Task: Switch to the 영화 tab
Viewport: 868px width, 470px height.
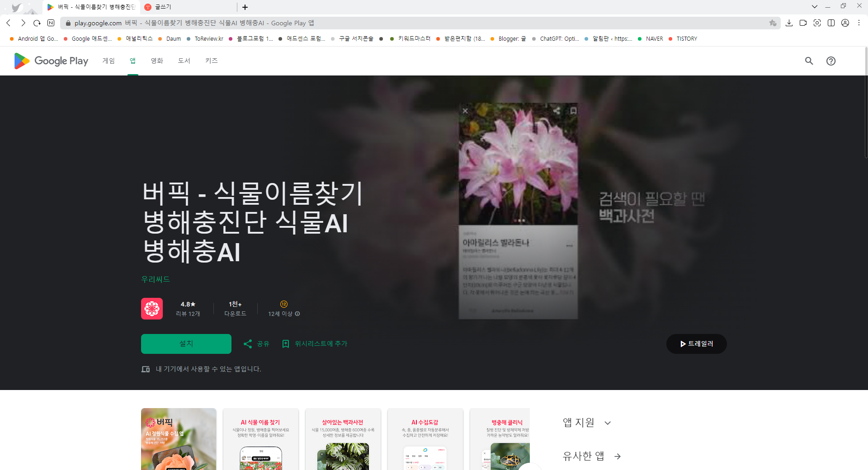Action: point(156,61)
